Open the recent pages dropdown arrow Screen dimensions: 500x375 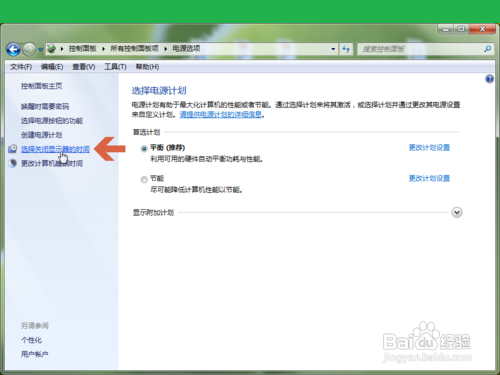[x=40, y=50]
